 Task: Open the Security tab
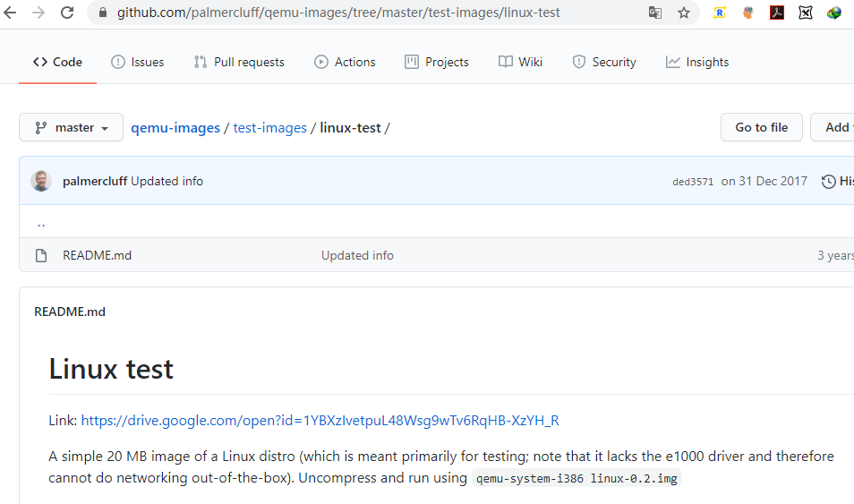point(604,62)
